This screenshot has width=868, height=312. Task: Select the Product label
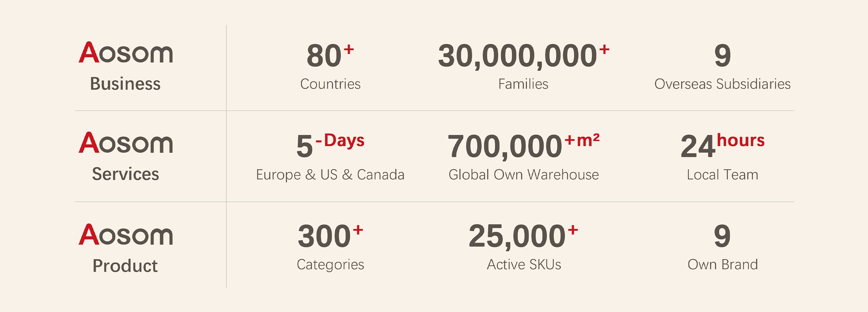click(125, 266)
